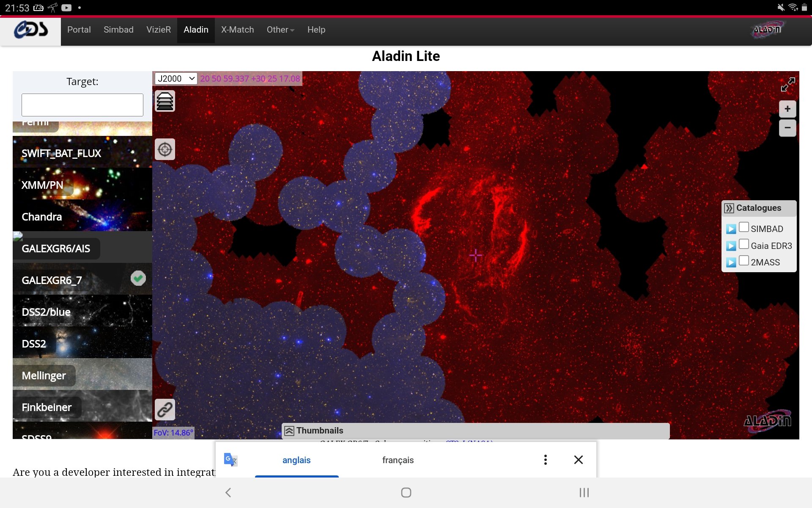Tap the Android home button
Screen dimensions: 812x508
tap(406, 492)
